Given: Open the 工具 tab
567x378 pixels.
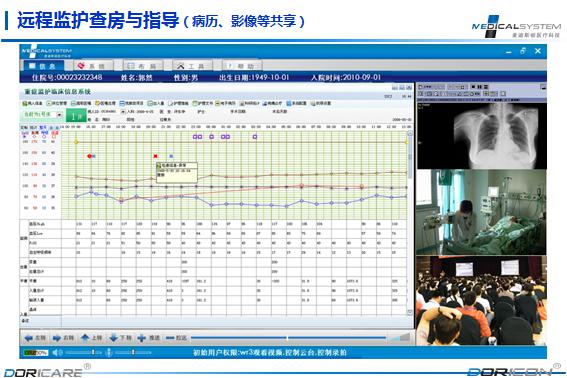Looking at the screenshot, I should (x=192, y=66).
